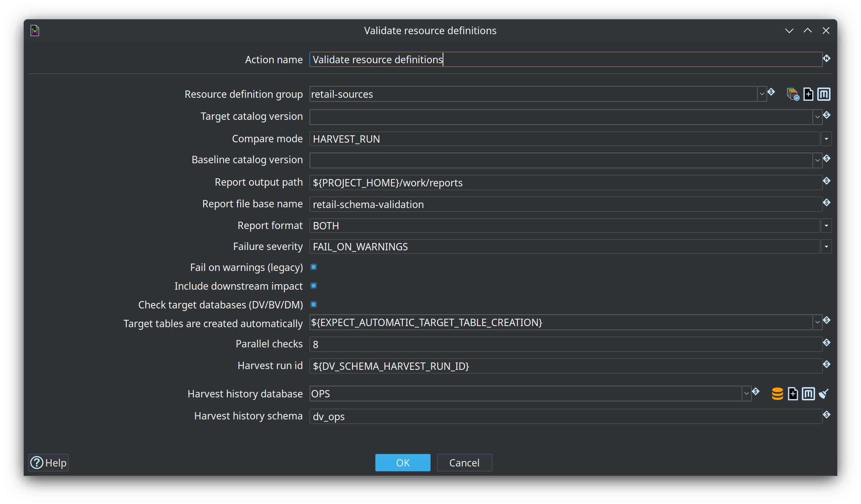
Task: Click the clear cache brush icon
Action: (x=824, y=394)
